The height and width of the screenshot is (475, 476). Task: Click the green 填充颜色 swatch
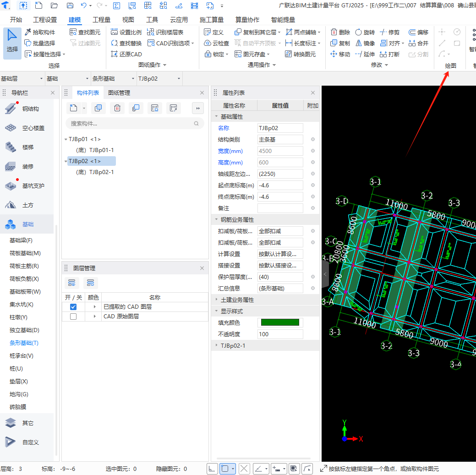tap(280, 322)
